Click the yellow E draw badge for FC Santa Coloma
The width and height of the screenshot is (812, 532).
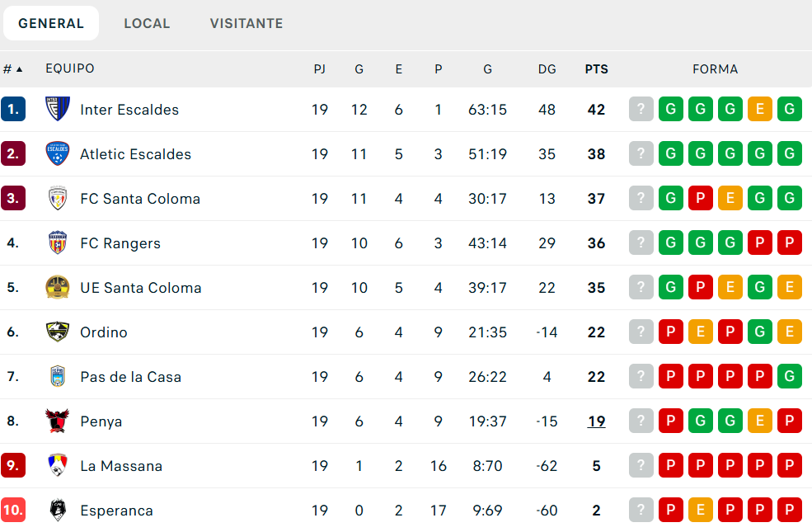point(730,198)
